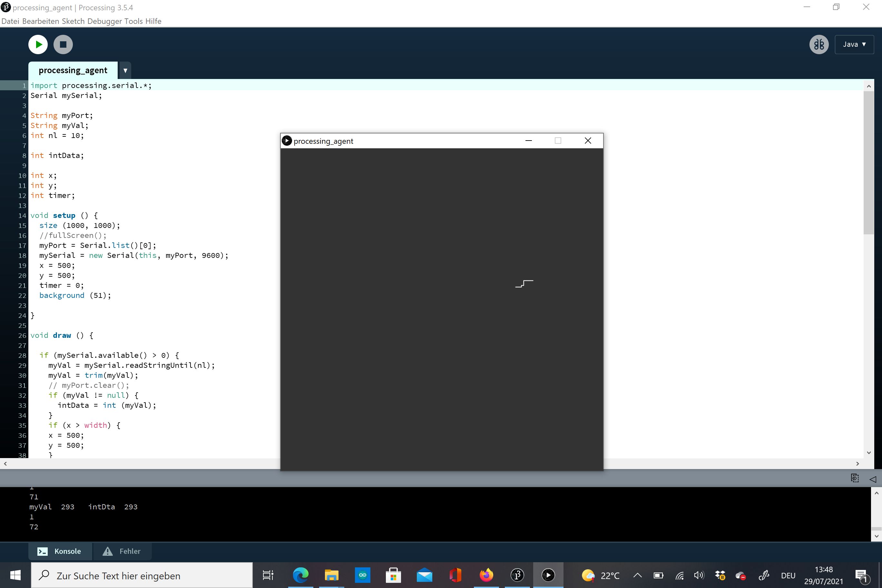Image resolution: width=882 pixels, height=588 pixels.
Task: Toggle the volume icon in the system tray
Action: point(699,575)
